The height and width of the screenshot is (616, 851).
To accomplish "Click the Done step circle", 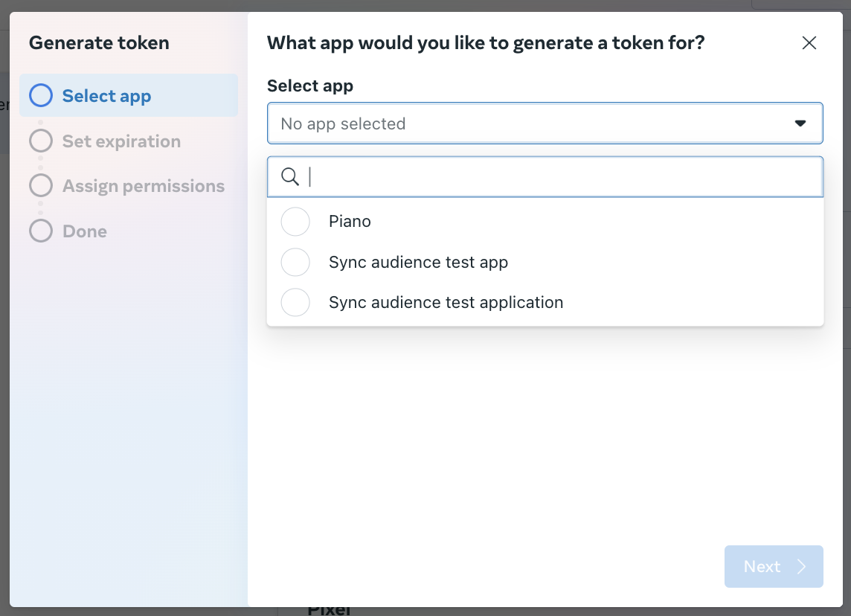I will [41, 231].
